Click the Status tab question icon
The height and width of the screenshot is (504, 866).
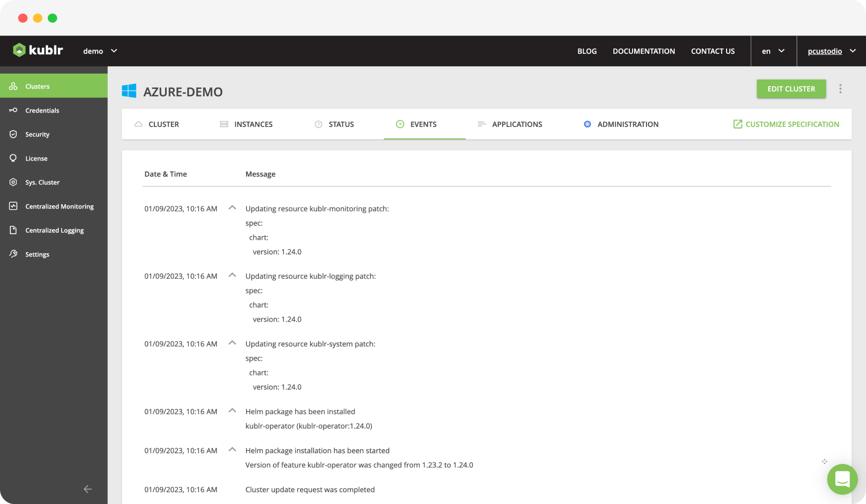pos(318,124)
